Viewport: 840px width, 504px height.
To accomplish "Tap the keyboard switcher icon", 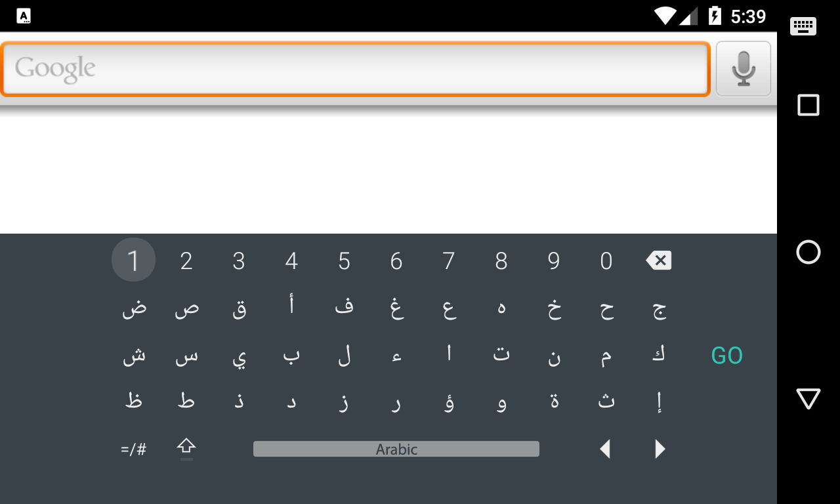I will (803, 26).
